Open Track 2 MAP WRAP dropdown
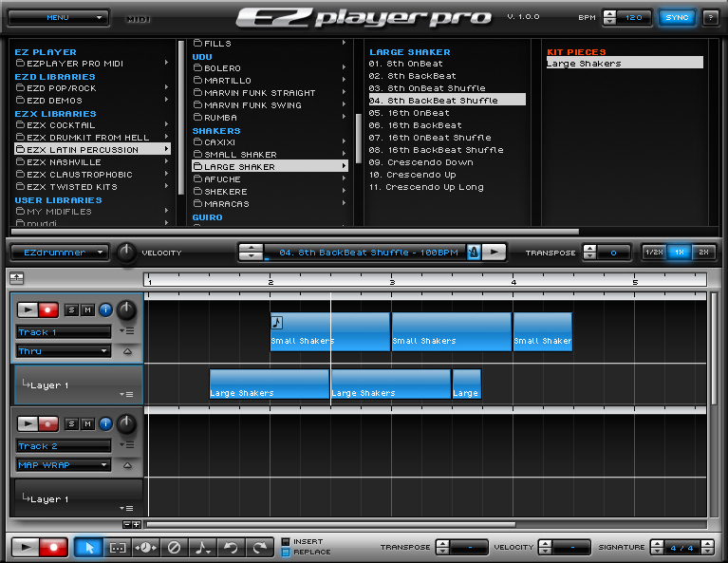728x563 pixels. pos(64,465)
